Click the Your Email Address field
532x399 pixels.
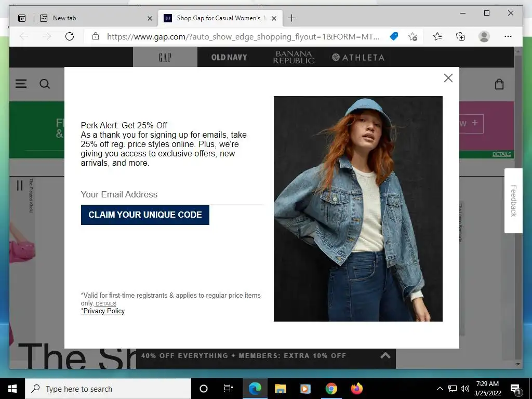coord(171,195)
